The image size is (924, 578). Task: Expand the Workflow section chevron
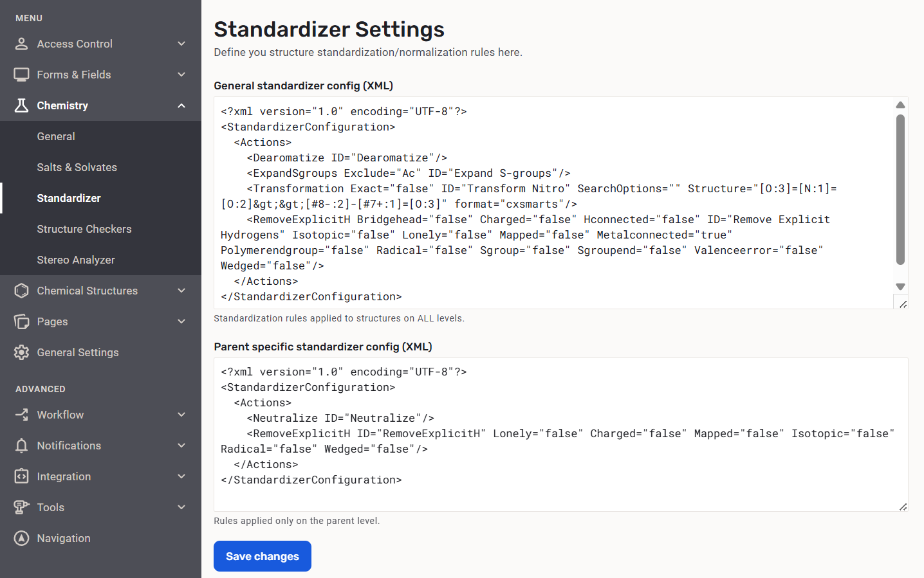pyautogui.click(x=181, y=415)
